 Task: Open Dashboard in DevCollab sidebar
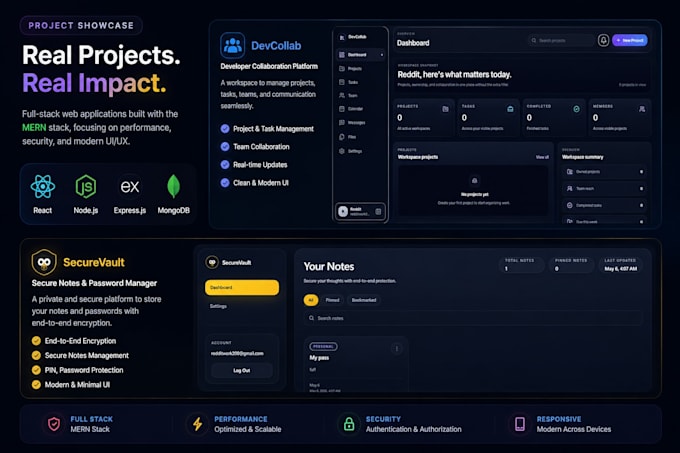tap(360, 55)
